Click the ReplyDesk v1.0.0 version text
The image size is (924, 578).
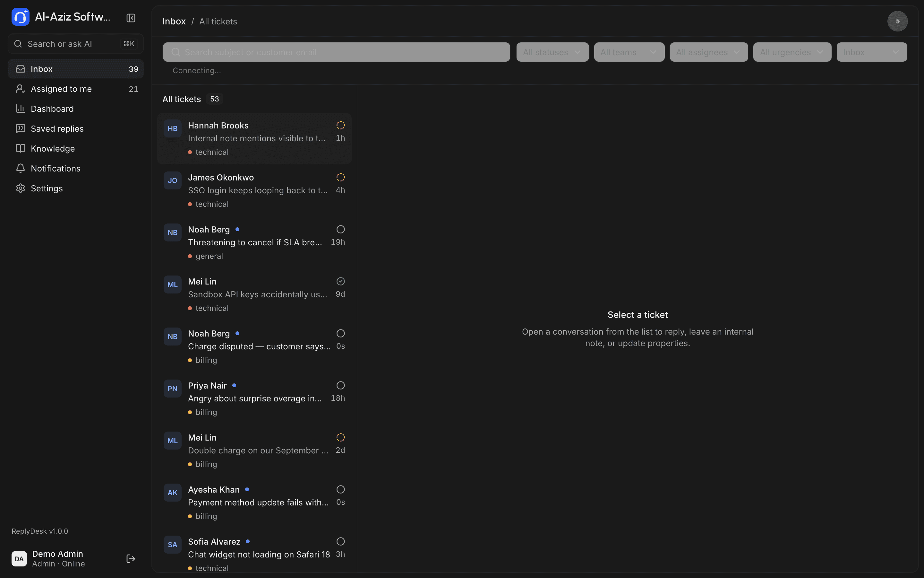tap(40, 531)
